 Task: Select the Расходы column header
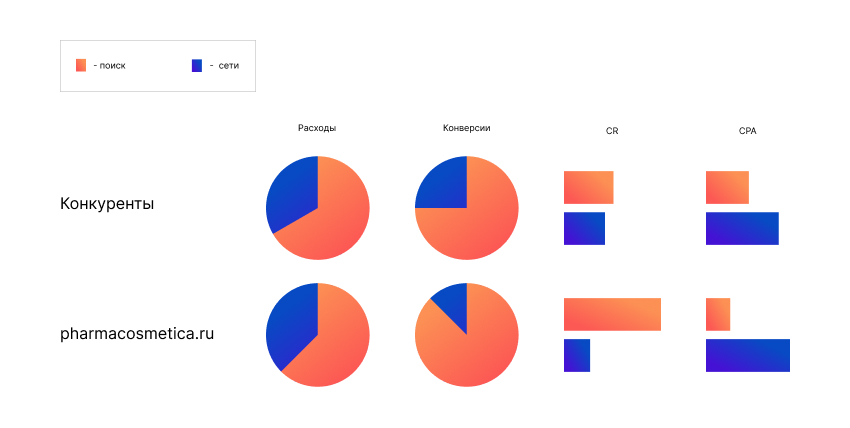317,128
